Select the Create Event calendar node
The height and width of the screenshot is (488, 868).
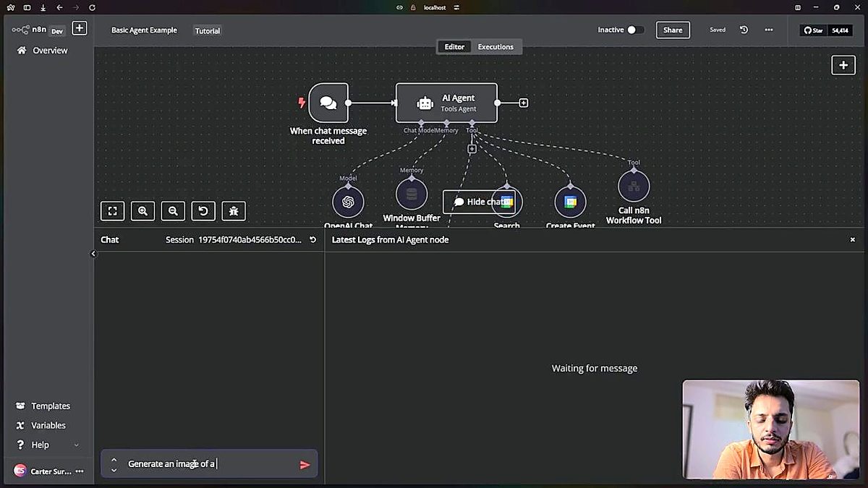coord(570,202)
